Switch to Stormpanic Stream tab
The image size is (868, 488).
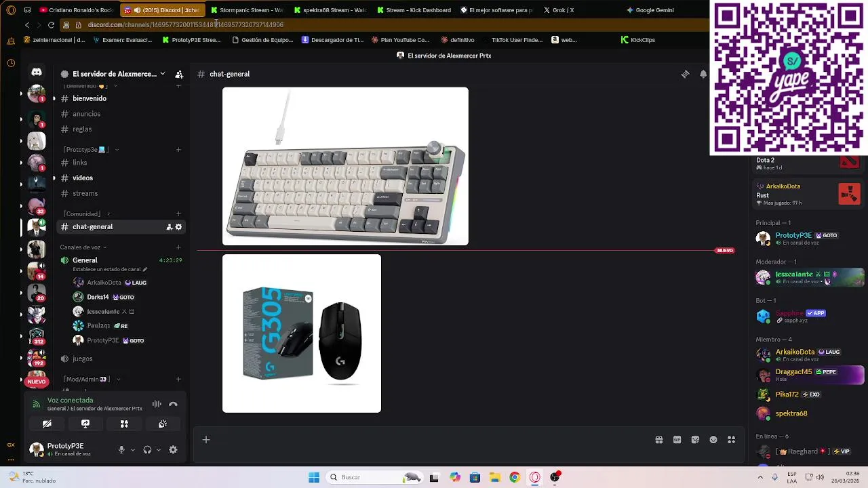(x=245, y=10)
